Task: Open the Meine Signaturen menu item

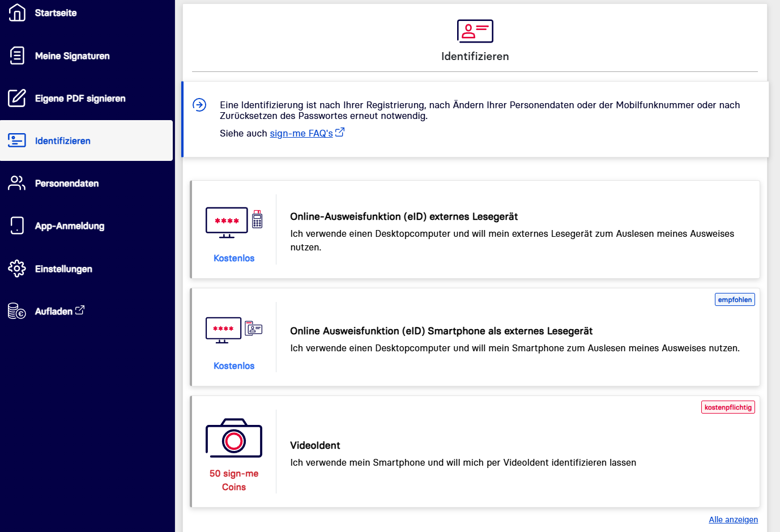Action: [x=72, y=56]
